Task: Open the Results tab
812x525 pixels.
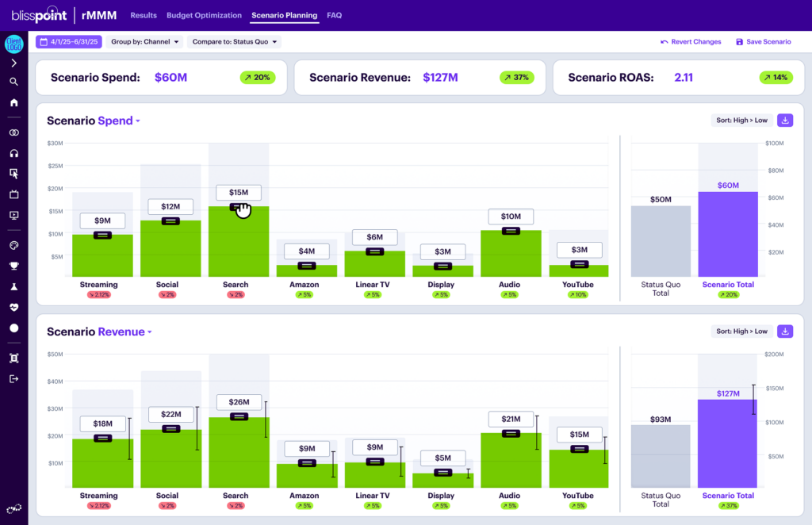Action: [144, 16]
